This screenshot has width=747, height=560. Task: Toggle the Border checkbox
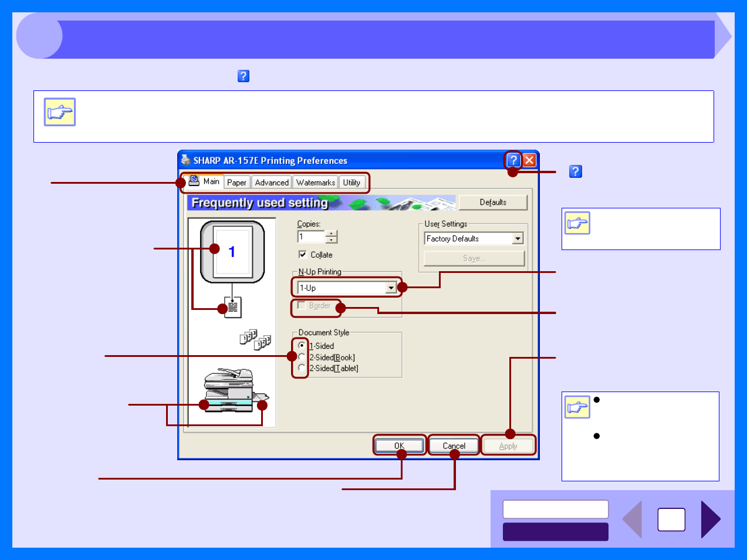302,306
